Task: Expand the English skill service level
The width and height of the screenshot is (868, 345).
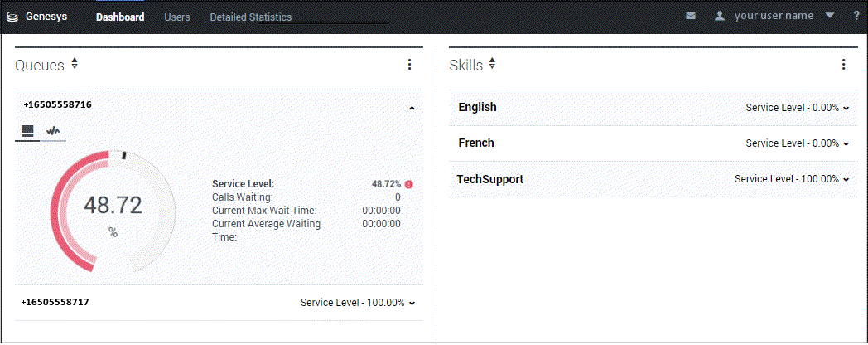Action: [846, 109]
